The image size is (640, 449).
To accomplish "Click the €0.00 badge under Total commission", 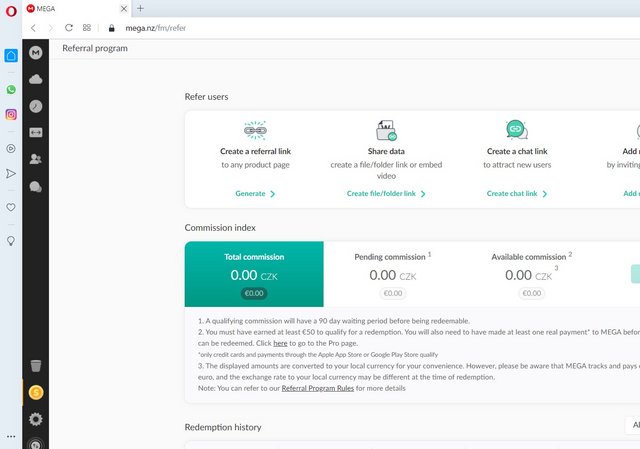I will pos(254,293).
